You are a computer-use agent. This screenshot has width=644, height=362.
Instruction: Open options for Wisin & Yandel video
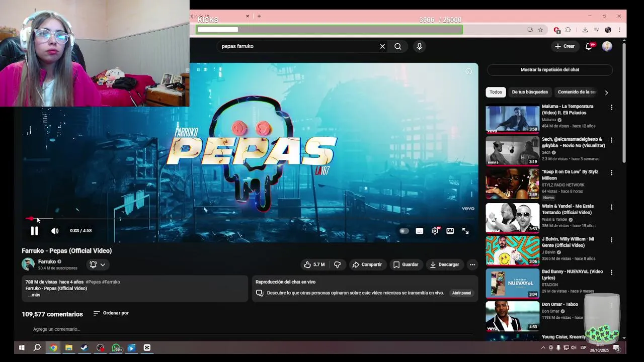pos(611,207)
